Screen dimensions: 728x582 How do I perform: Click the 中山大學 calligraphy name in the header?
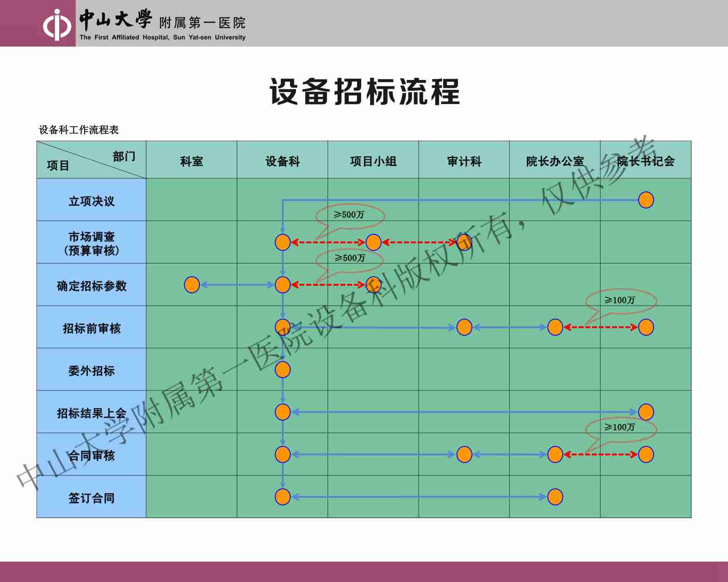116,19
